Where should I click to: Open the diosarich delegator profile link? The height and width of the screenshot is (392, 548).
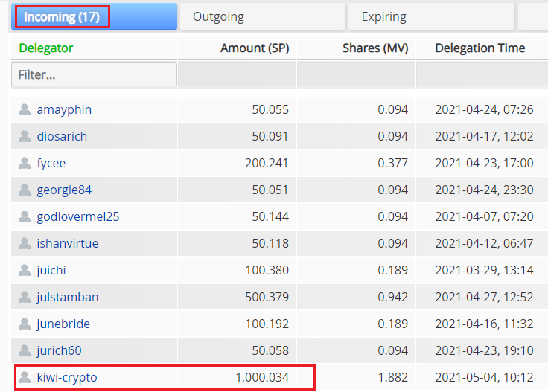(62, 136)
